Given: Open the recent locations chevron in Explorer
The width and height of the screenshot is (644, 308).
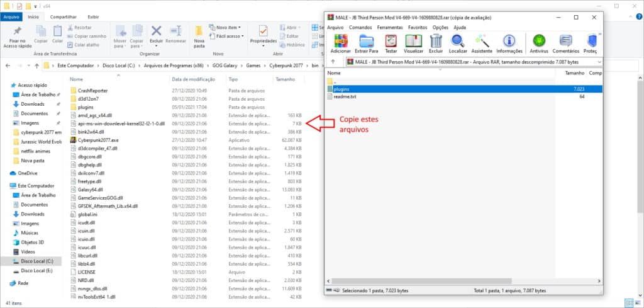Looking at the screenshot, I should pyautogui.click(x=28, y=66).
